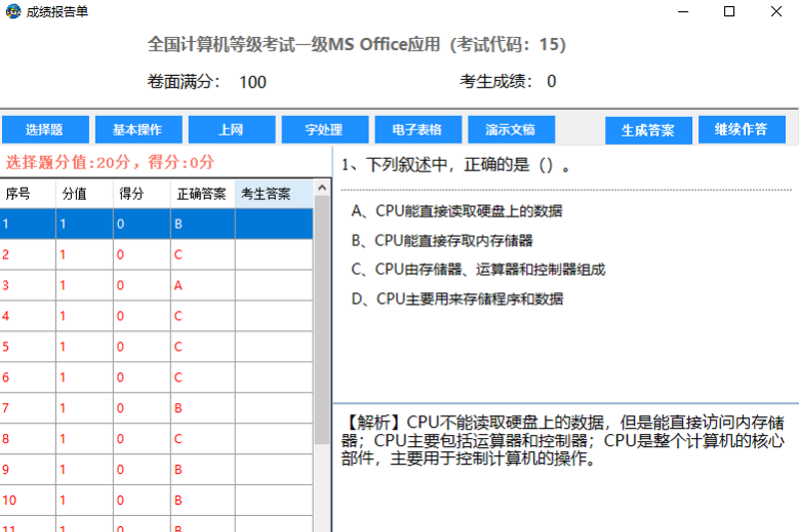The width and height of the screenshot is (799, 532).
Task: Switch to the 上网 section
Action: pyautogui.click(x=232, y=130)
